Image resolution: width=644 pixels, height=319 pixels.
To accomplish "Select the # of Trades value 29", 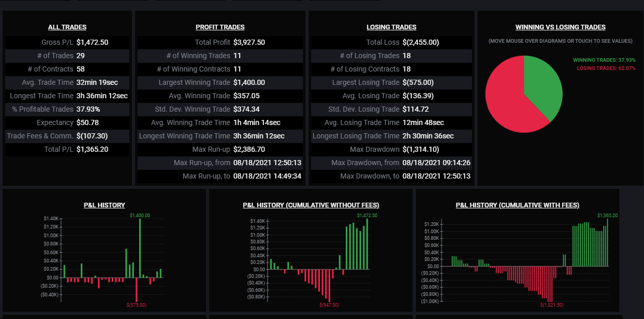I will click(80, 56).
